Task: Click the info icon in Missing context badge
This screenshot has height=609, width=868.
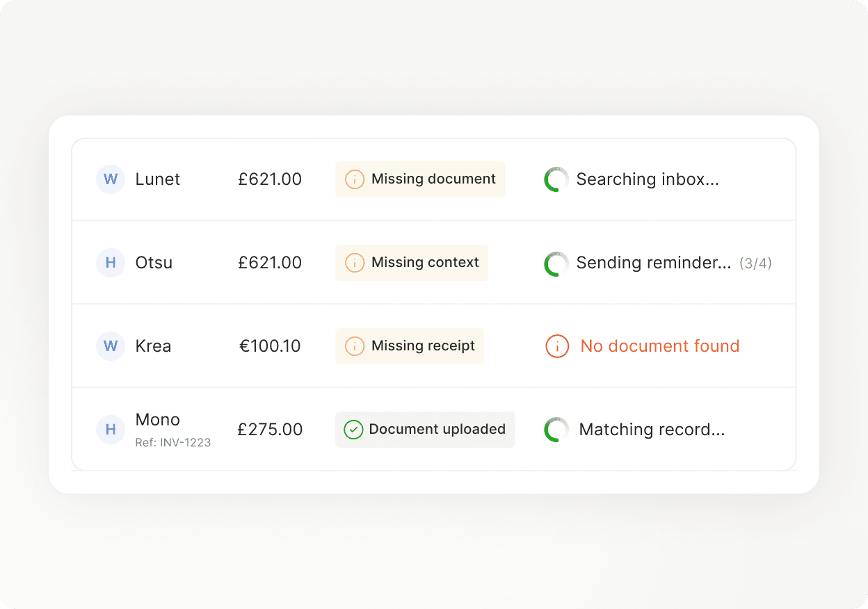Action: 355,263
